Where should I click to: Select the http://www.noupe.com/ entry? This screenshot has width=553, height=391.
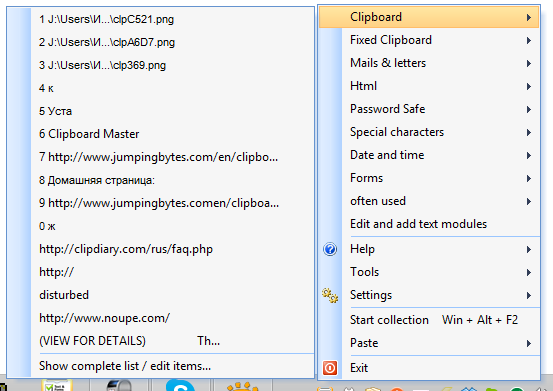160,318
